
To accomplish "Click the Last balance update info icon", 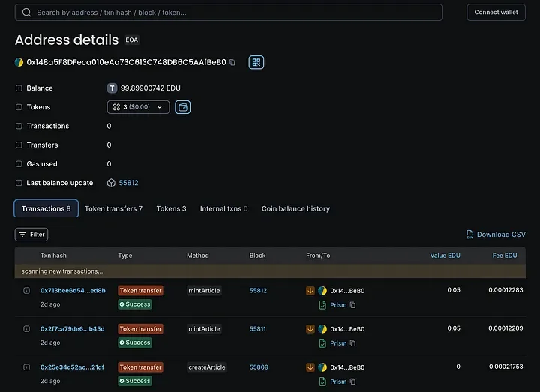I will [x=19, y=183].
